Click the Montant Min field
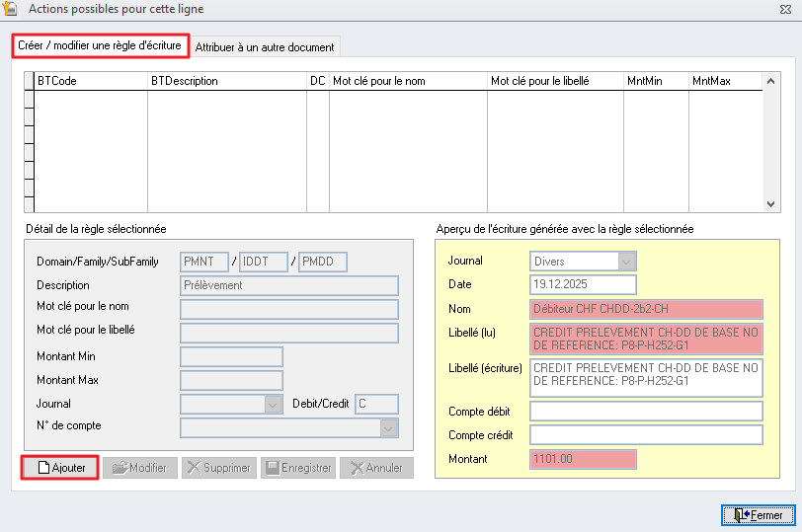 [x=231, y=356]
